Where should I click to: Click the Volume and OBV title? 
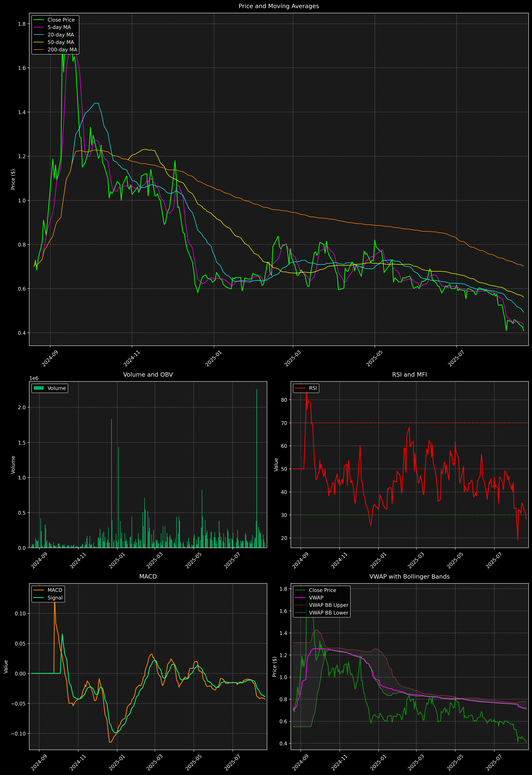coord(148,374)
